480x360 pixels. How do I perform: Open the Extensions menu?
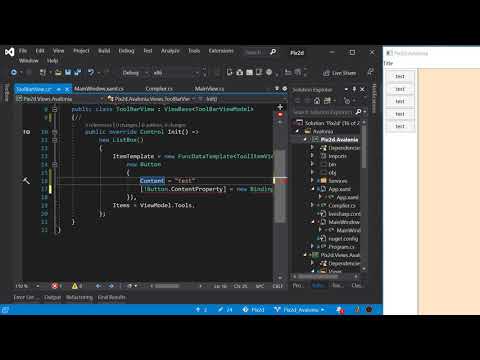coord(221,51)
